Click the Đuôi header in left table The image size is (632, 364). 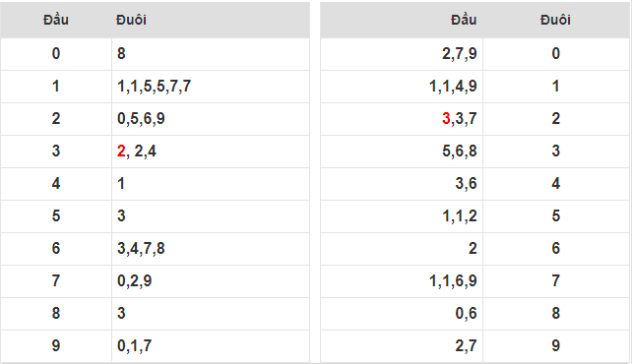[131, 20]
